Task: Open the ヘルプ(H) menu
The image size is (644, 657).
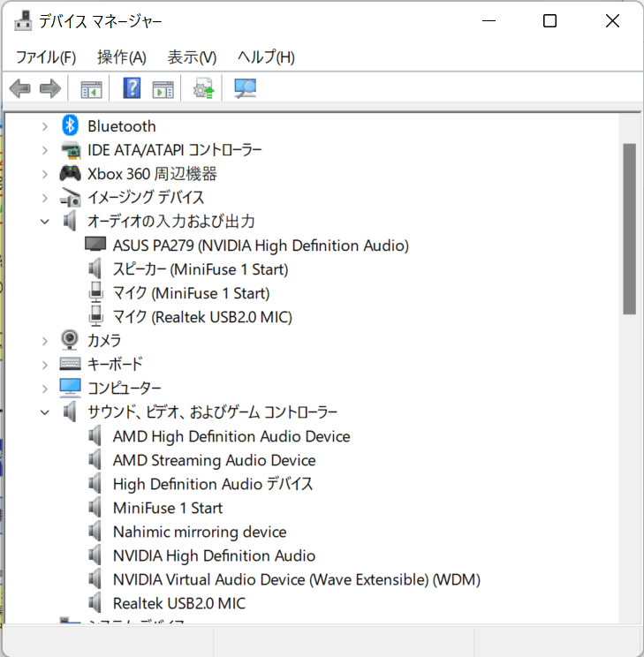Action: coord(266,57)
